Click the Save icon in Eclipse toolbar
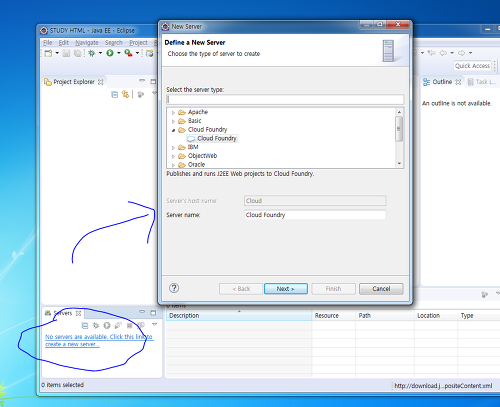The image size is (500, 407). (x=66, y=53)
